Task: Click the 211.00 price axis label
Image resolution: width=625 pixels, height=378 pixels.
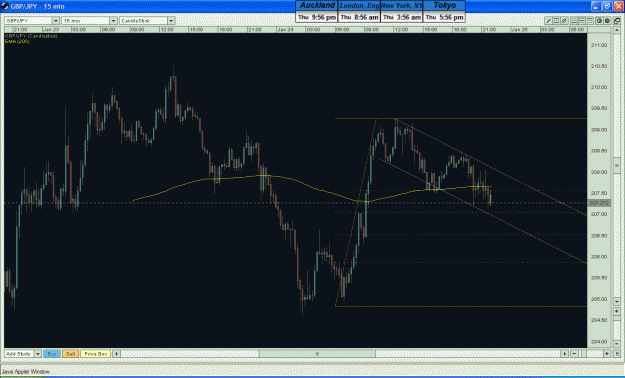Action: 599,45
